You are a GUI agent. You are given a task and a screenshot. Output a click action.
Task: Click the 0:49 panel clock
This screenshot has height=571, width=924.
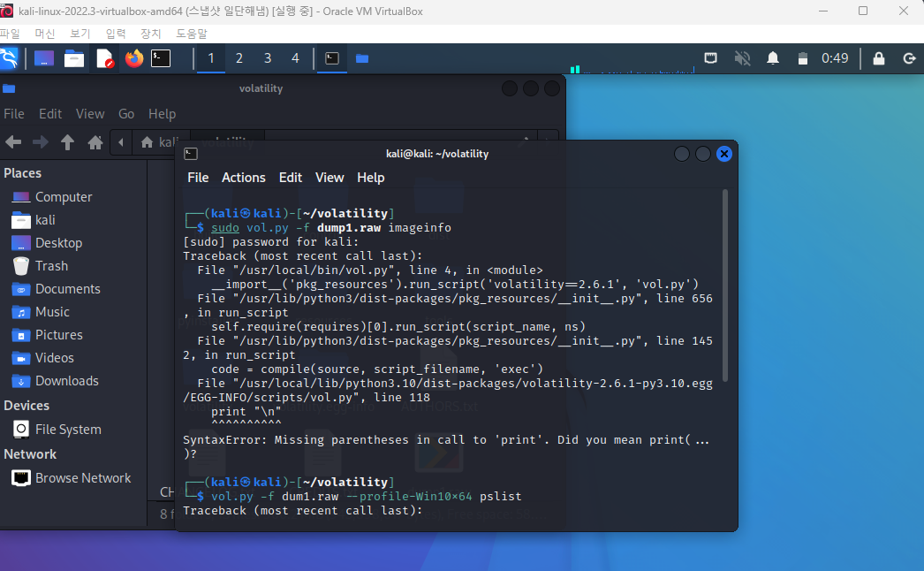coord(835,58)
